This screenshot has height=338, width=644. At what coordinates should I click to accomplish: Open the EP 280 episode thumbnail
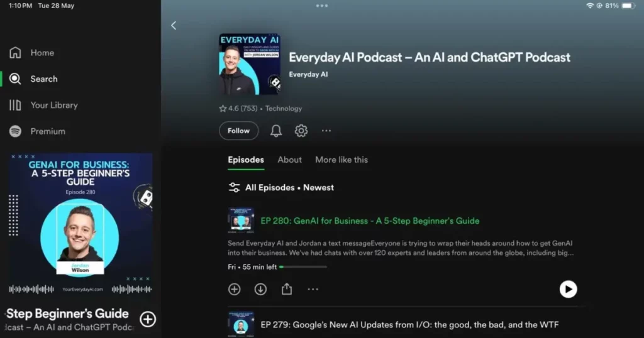tap(241, 221)
